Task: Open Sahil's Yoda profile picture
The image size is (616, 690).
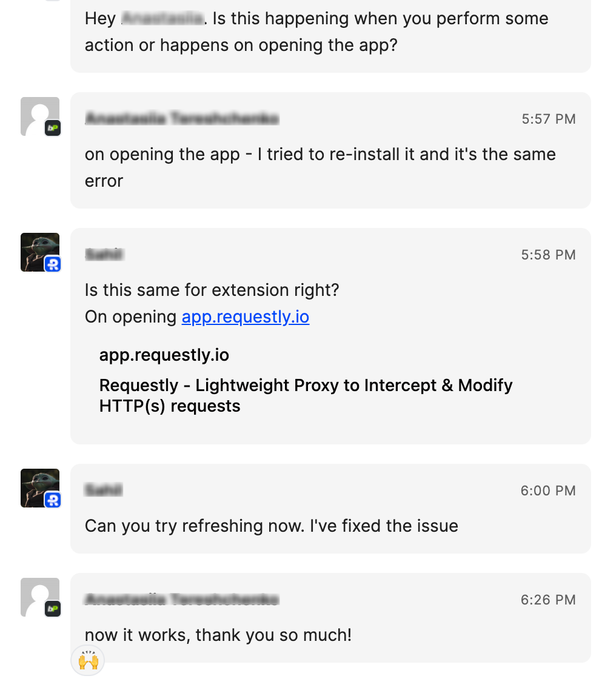Action: [x=38, y=249]
